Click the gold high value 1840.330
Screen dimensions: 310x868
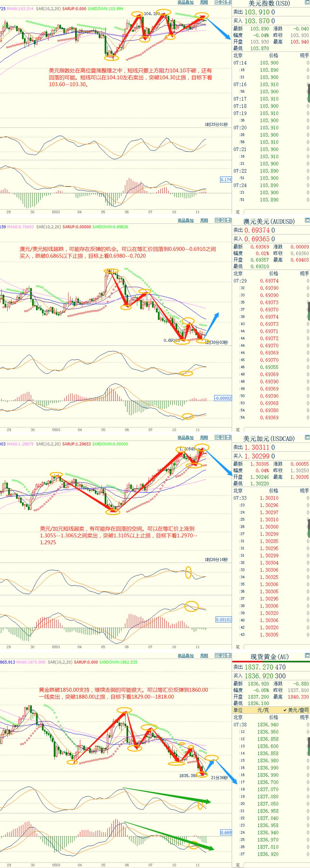click(298, 697)
